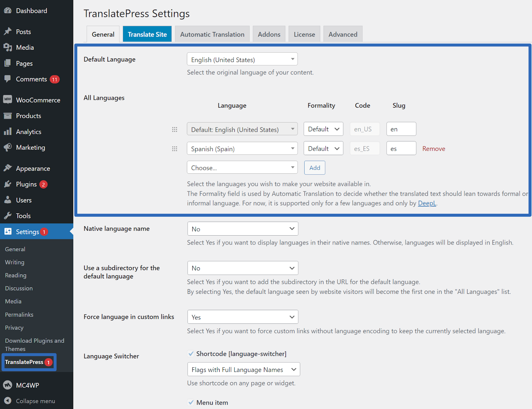532x409 pixels.
Task: Click the Settings sliders icon
Action: [8, 232]
